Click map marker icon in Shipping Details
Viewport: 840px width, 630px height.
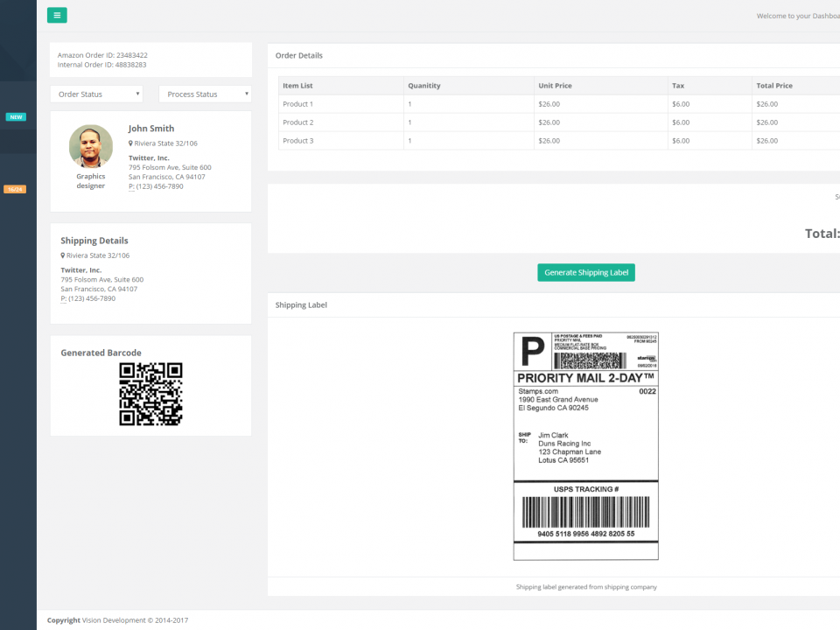point(63,255)
